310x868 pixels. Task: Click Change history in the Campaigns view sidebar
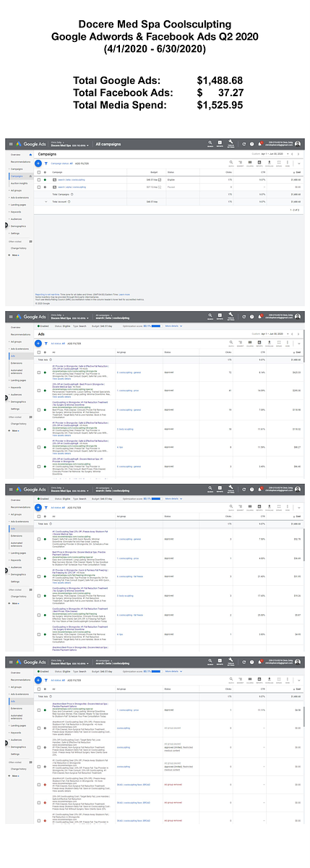[18, 248]
